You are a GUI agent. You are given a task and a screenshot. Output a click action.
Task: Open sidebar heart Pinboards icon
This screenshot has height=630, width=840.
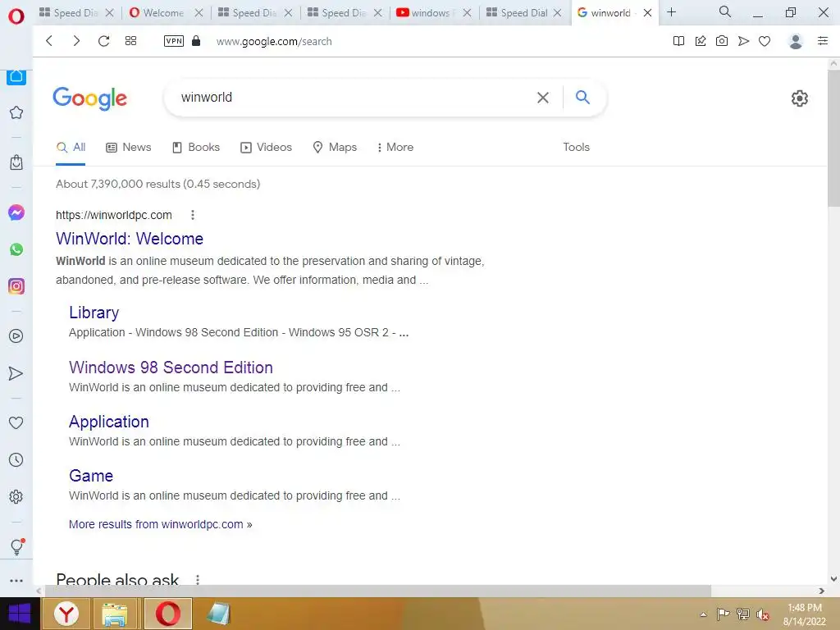16,422
